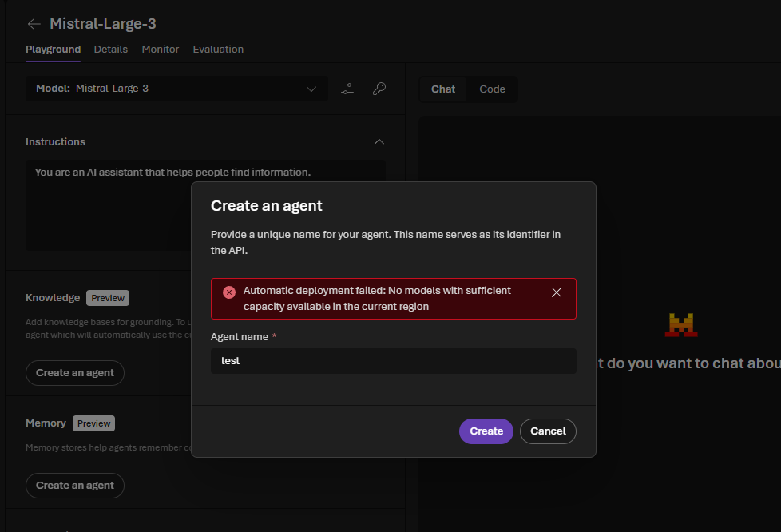Click the Preview badge next to Memory
This screenshot has height=532, width=781.
pos(93,423)
